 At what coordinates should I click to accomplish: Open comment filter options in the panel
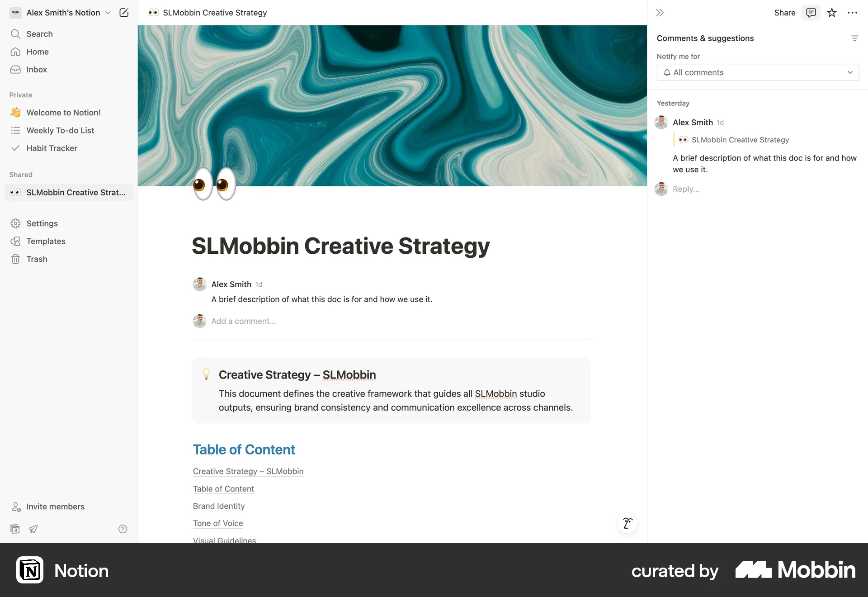[x=855, y=38]
